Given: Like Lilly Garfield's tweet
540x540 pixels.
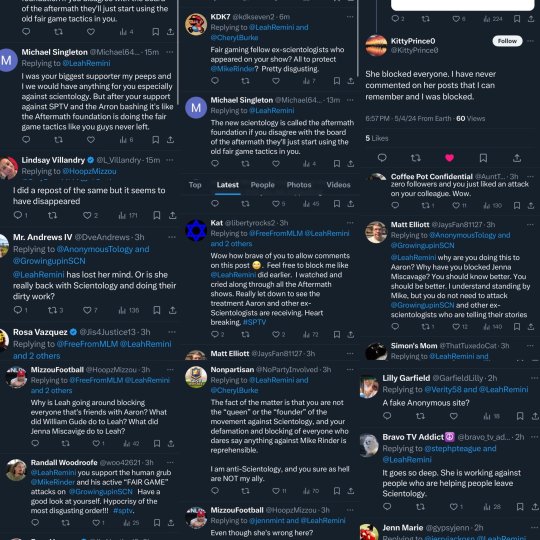Looking at the screenshot, I should click(454, 416).
